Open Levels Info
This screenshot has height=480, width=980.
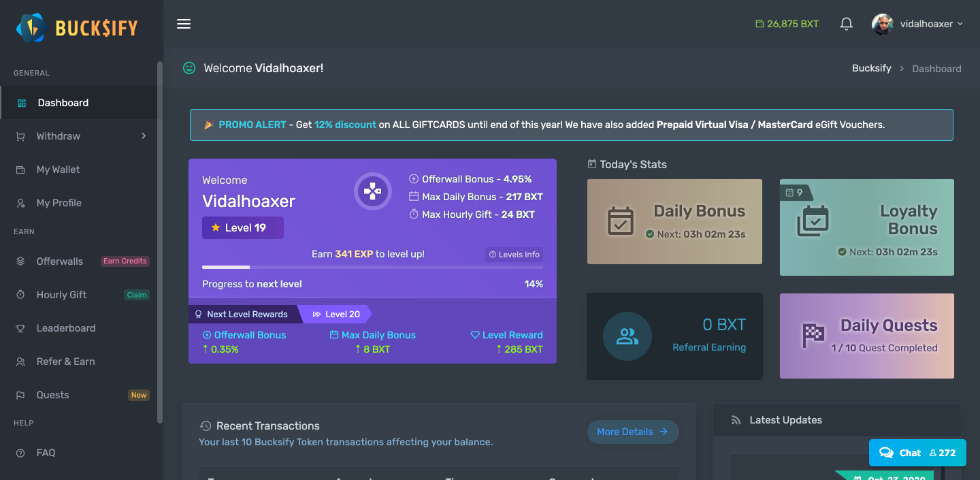514,255
